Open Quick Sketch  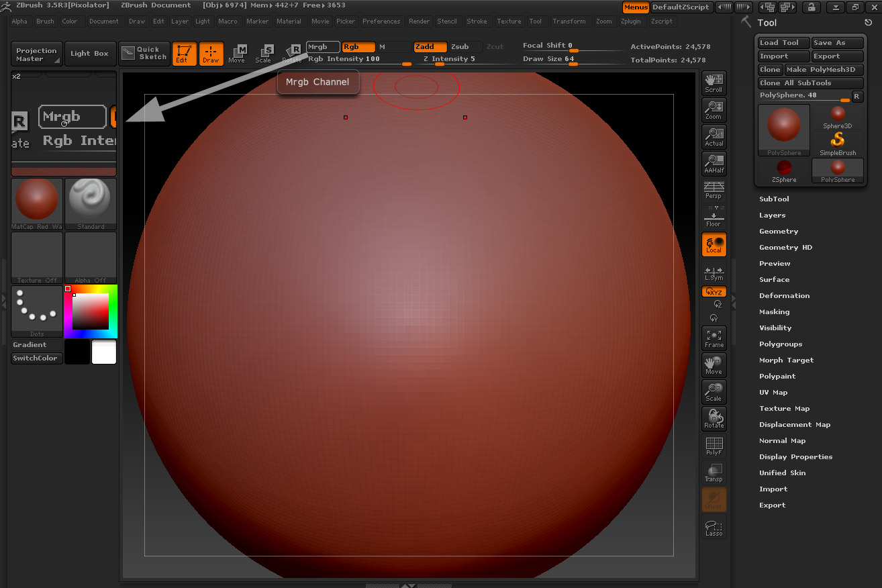[144, 54]
